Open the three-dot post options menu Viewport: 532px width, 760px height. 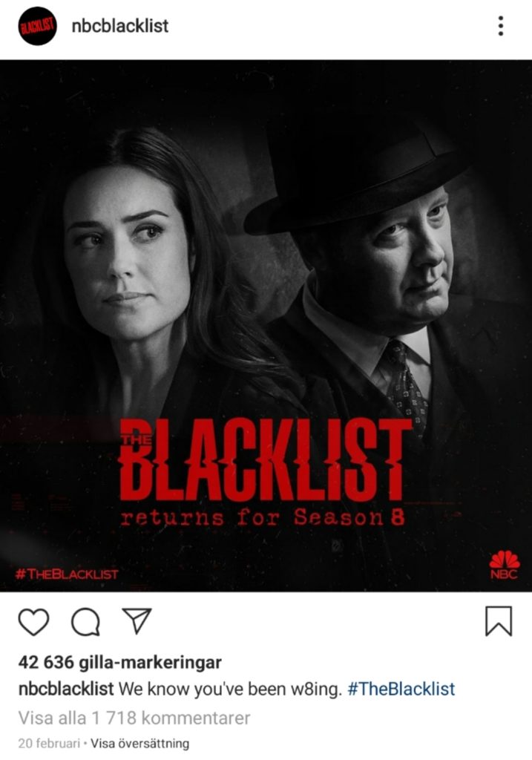[x=501, y=26]
